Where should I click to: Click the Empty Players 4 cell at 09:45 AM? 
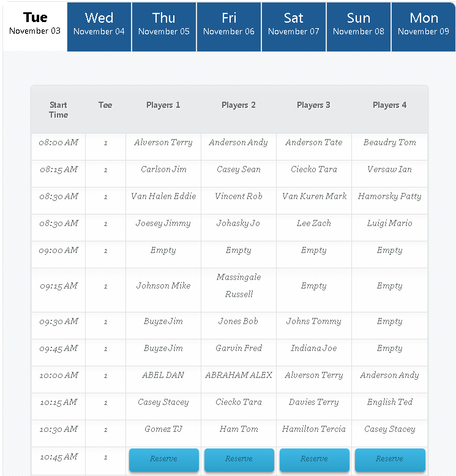click(x=389, y=352)
